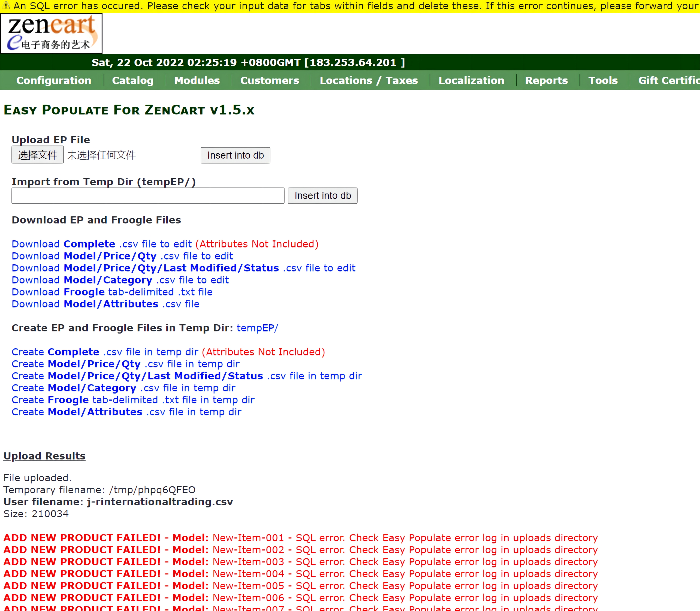This screenshot has height=611, width=700.
Task: Click the Easy Populate For ZenCart v1.5.x heading
Action: 129,110
